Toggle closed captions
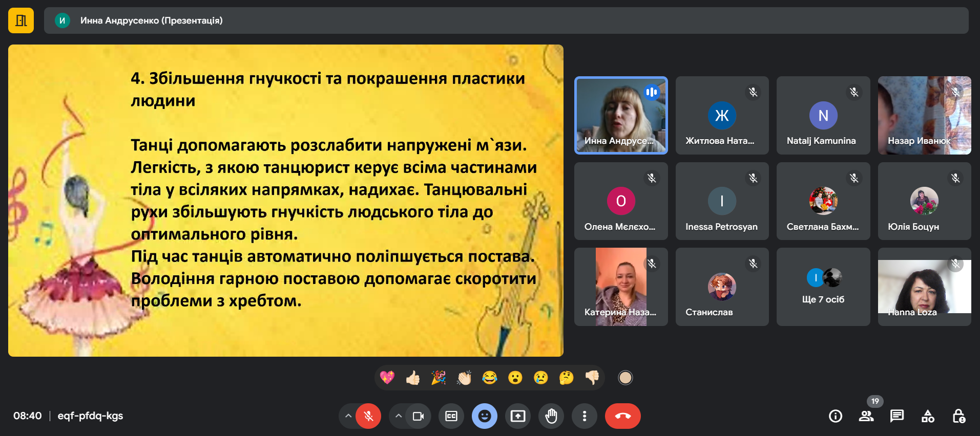Screen dimensions: 980x436 451,416
